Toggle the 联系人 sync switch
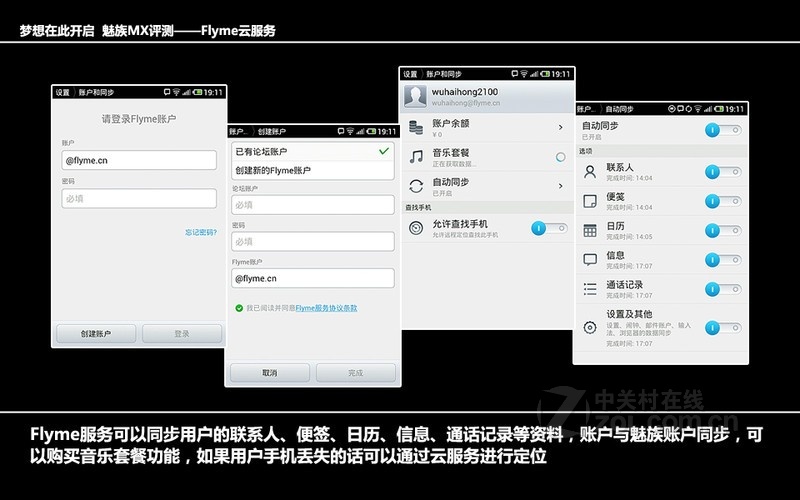 [723, 172]
